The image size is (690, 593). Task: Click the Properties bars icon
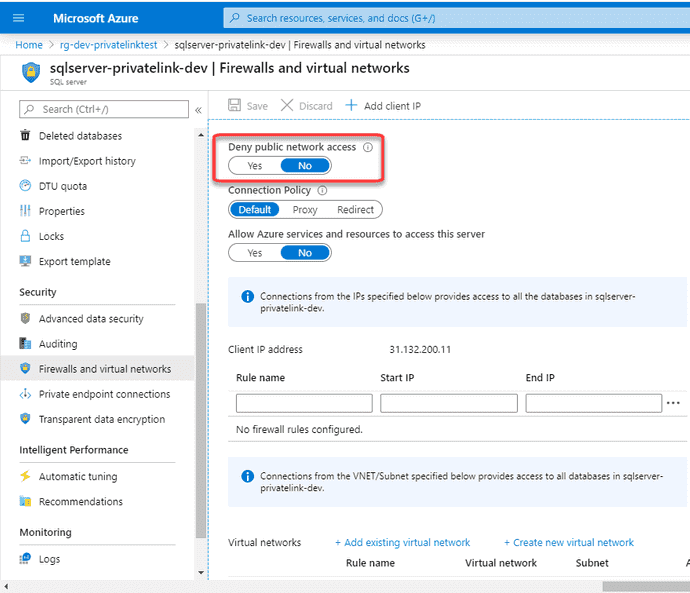click(26, 211)
